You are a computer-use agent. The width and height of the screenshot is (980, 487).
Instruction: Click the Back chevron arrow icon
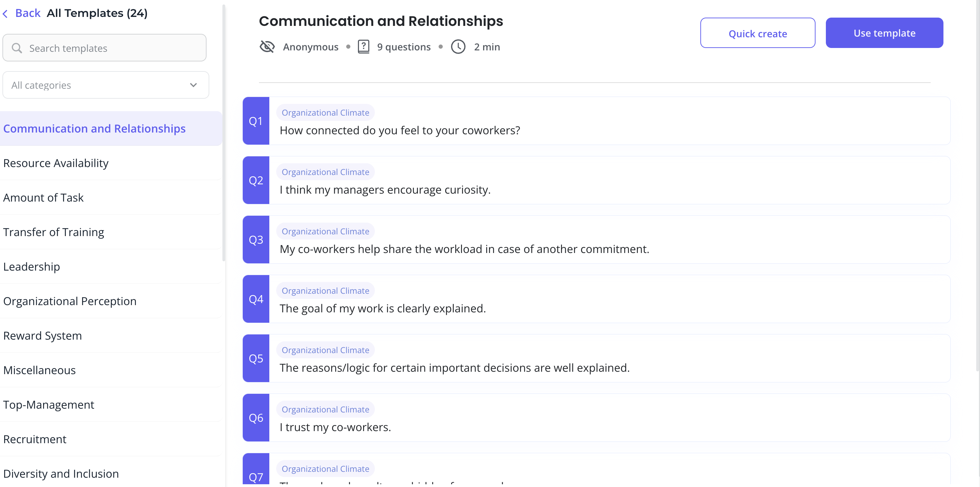pos(5,14)
